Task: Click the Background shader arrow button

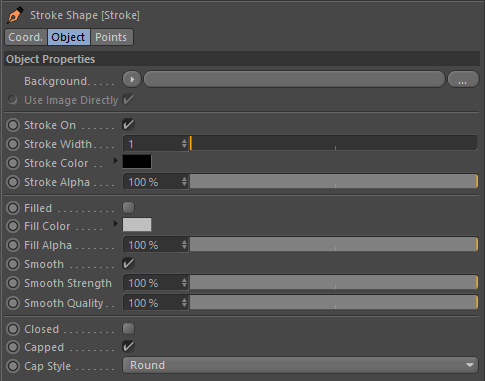Action: coord(132,80)
